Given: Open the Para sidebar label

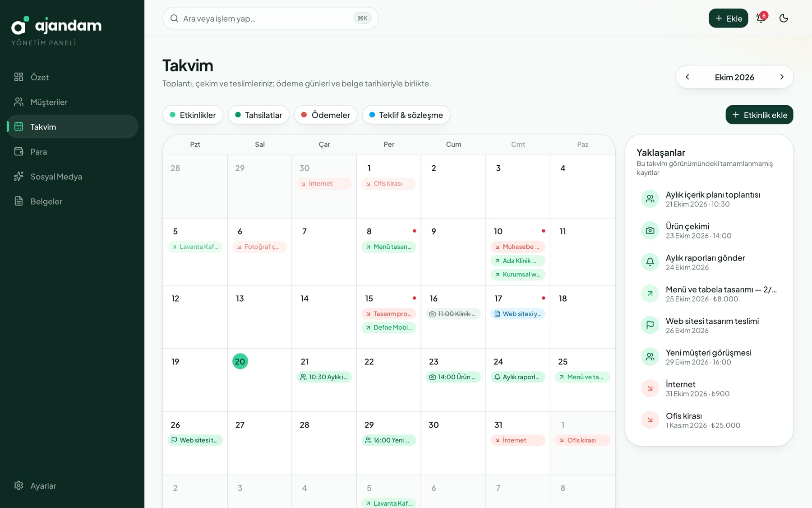Looking at the screenshot, I should coord(39,152).
